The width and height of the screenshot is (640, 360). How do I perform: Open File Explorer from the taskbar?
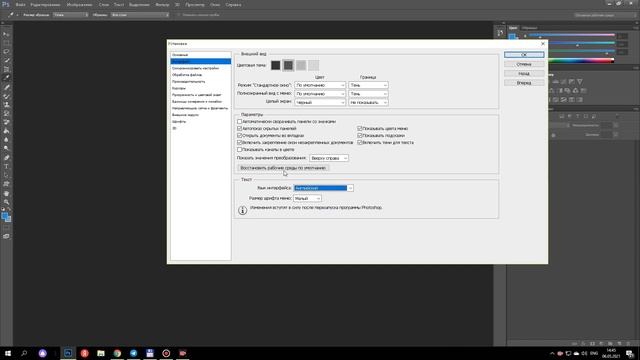(x=101, y=353)
